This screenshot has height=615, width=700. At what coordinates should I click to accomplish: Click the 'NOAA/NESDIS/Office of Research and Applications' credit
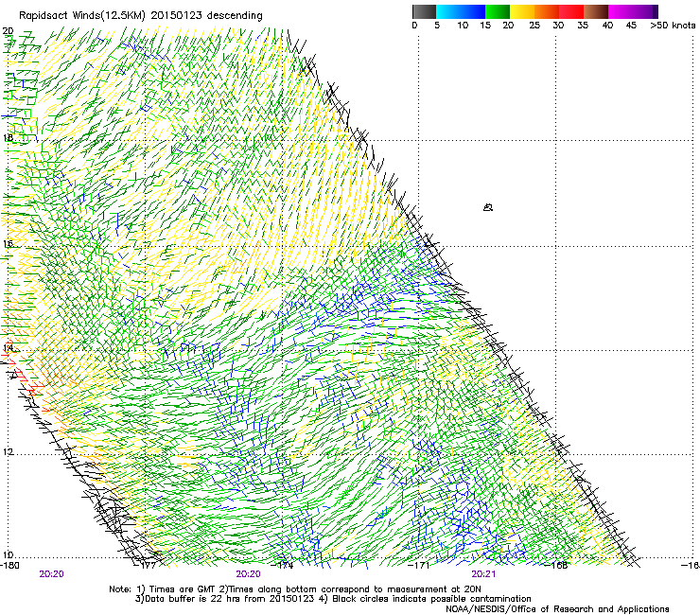[557, 609]
